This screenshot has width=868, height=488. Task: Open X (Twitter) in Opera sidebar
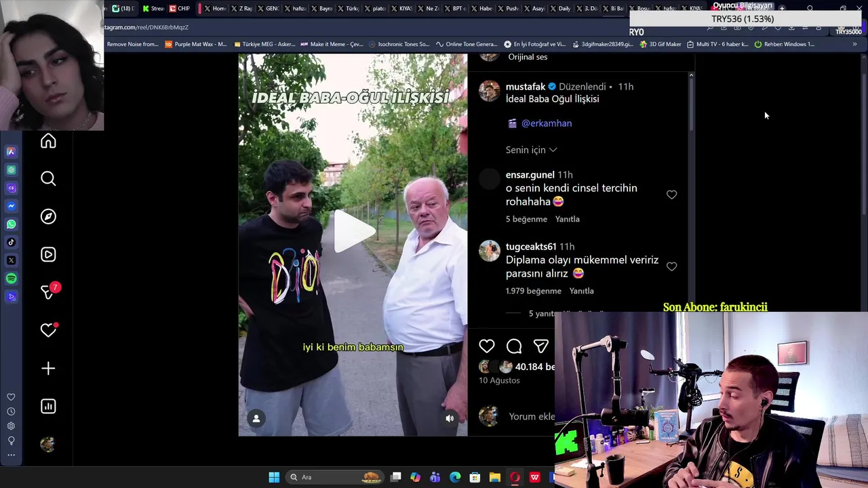[11, 260]
